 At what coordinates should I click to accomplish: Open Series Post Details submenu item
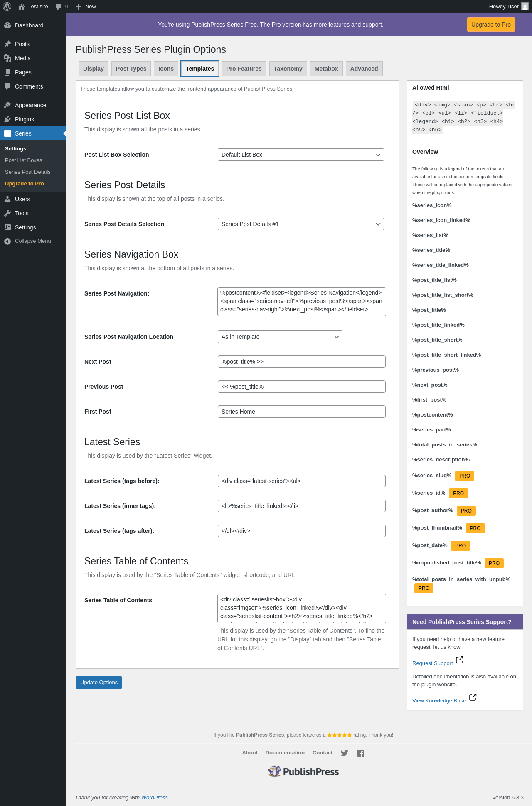pos(28,172)
